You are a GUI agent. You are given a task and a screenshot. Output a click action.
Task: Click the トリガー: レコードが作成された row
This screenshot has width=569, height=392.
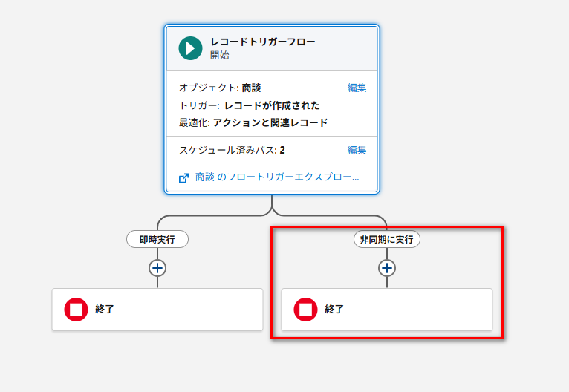pyautogui.click(x=250, y=105)
